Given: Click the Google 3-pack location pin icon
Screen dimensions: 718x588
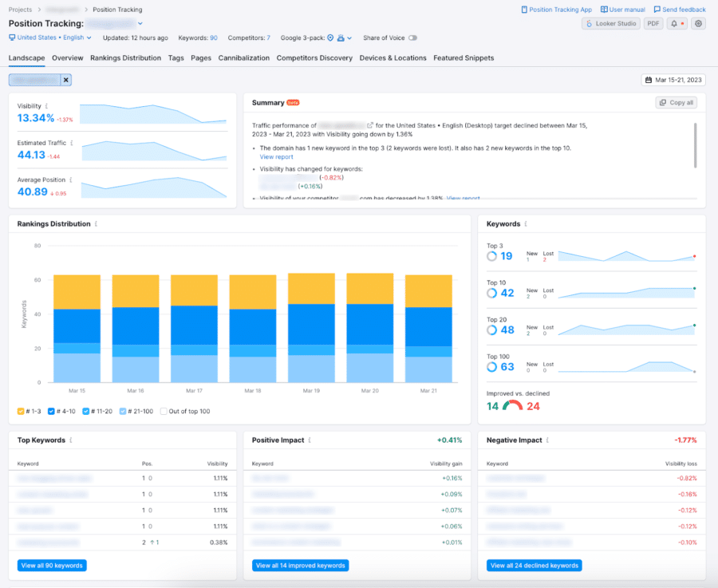Looking at the screenshot, I should 330,38.
